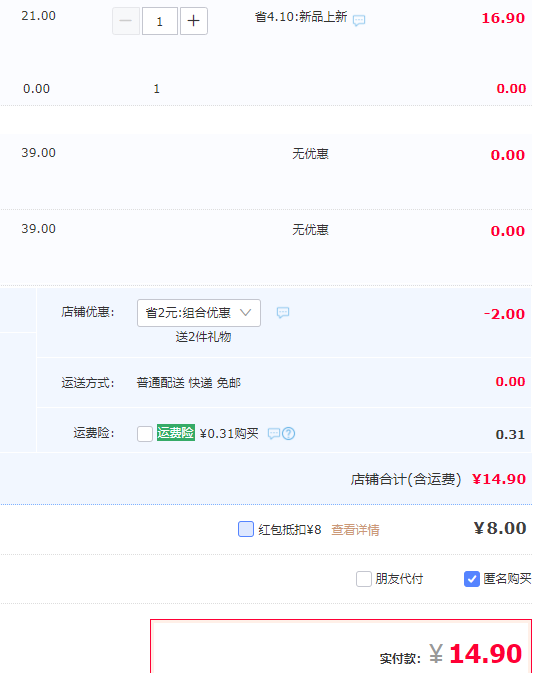Click the 实付款 ¥14.90 total box
542x673 pixels.
click(341, 646)
